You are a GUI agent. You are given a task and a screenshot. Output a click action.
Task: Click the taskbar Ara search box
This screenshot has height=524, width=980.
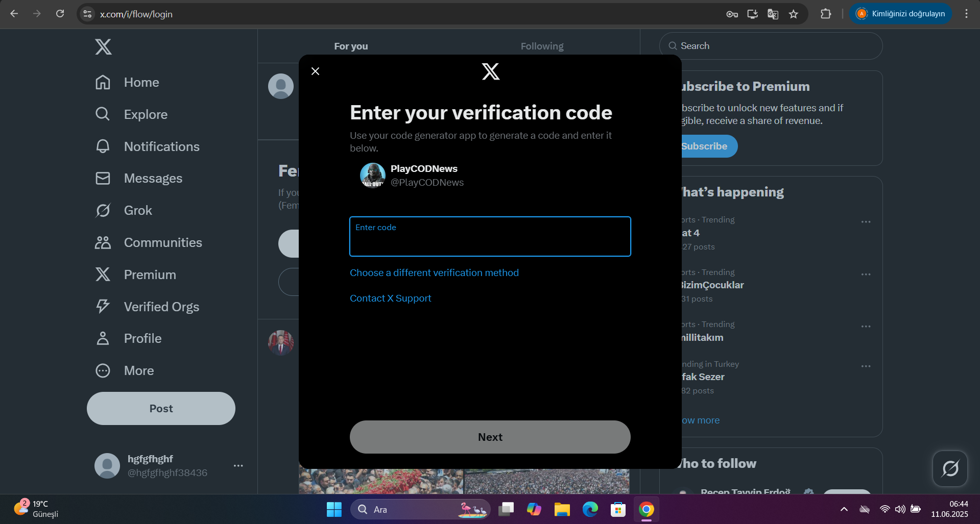(420, 509)
